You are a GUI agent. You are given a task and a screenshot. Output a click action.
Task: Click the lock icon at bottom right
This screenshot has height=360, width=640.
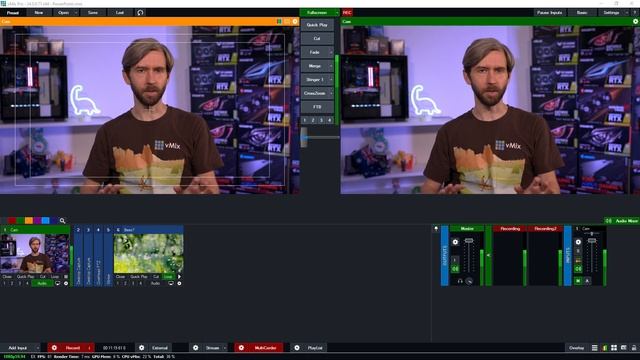(x=634, y=348)
